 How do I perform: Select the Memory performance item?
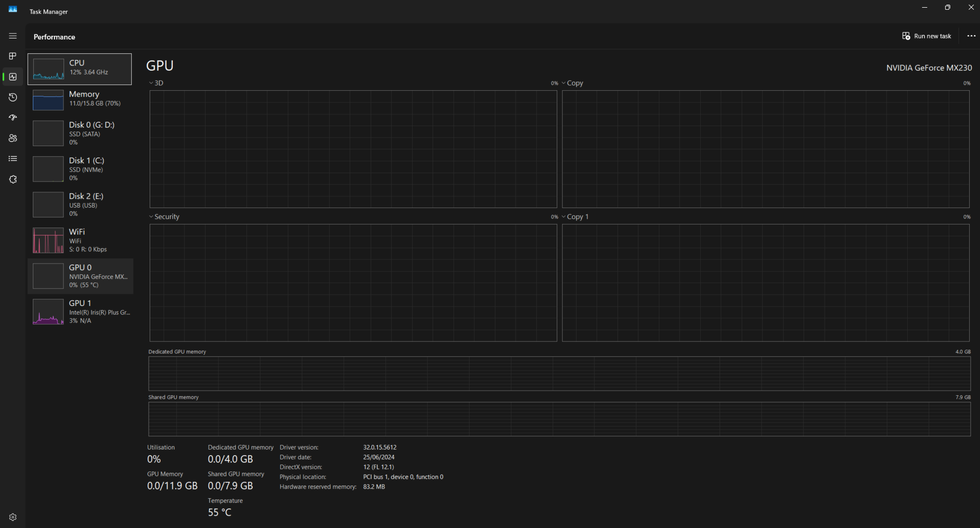[x=80, y=100]
